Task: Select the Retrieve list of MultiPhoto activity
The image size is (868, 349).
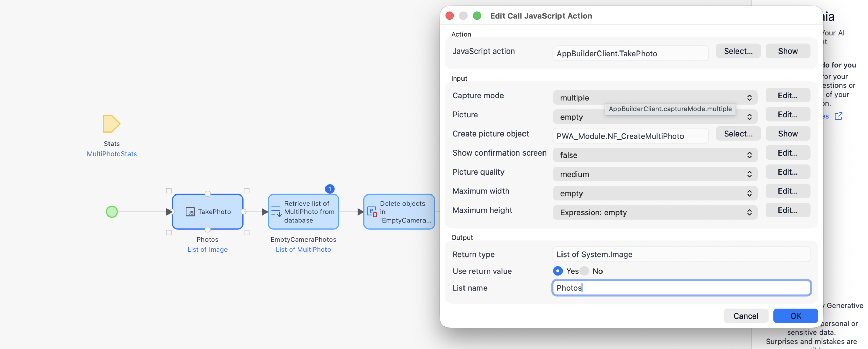Action: [x=303, y=212]
